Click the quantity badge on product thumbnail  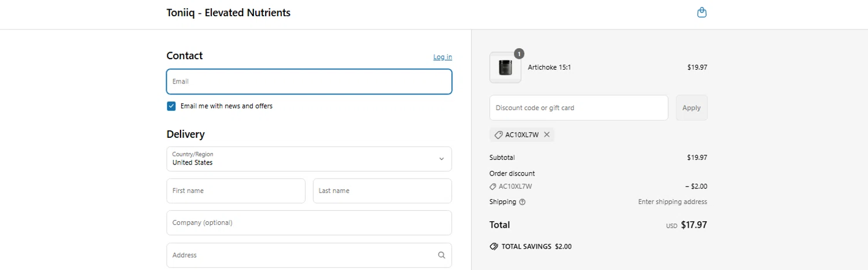pyautogui.click(x=519, y=54)
